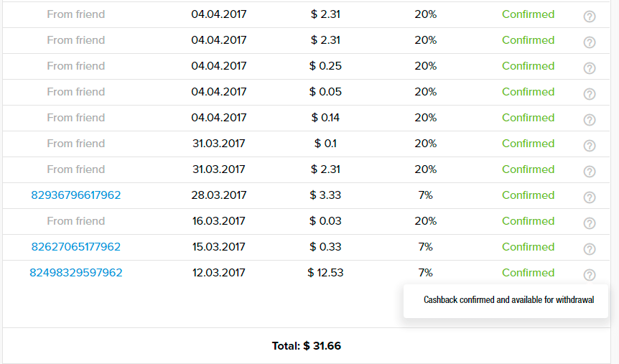This screenshot has width=619, height=364.
Task: Click help icon for $0.33 cashback row
Action: (590, 249)
